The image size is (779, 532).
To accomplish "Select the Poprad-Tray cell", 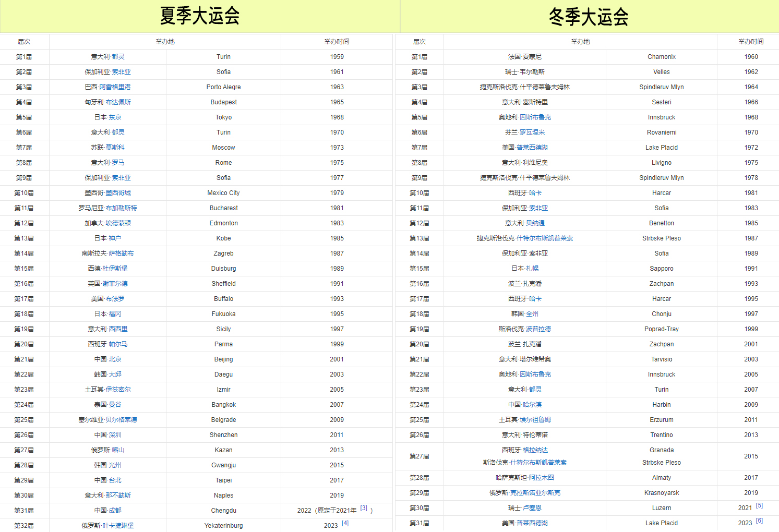I will click(662, 329).
